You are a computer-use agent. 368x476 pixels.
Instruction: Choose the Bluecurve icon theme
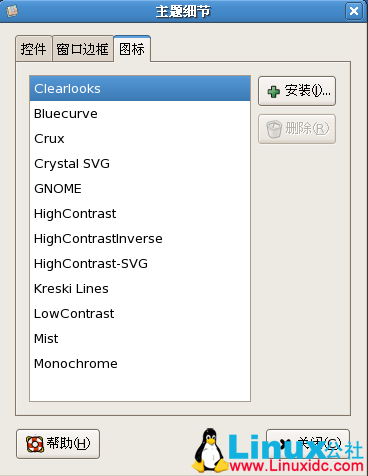click(x=140, y=114)
